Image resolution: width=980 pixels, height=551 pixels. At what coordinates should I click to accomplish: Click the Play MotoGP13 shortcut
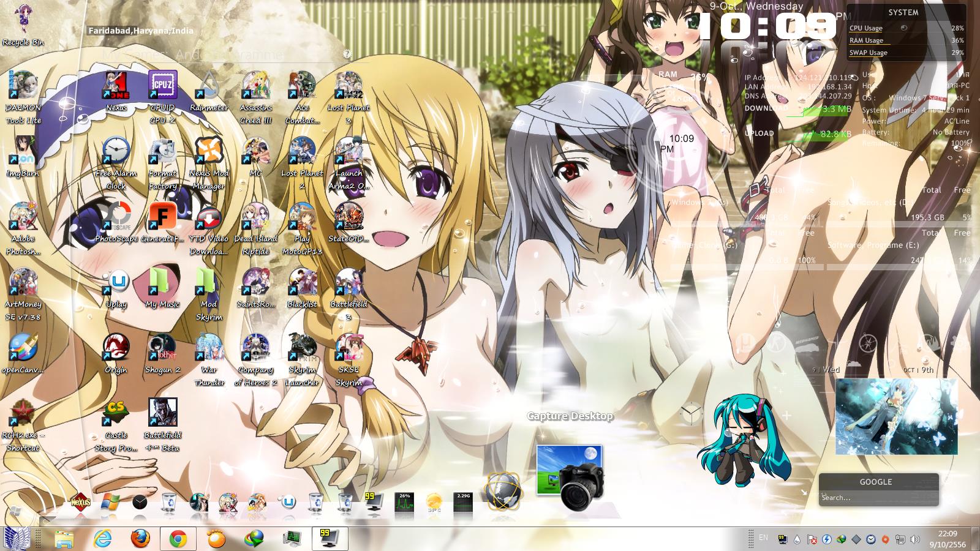[302, 229]
